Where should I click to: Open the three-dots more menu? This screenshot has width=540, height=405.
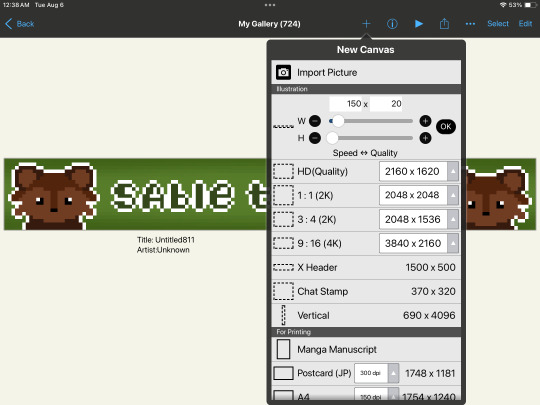[470, 24]
